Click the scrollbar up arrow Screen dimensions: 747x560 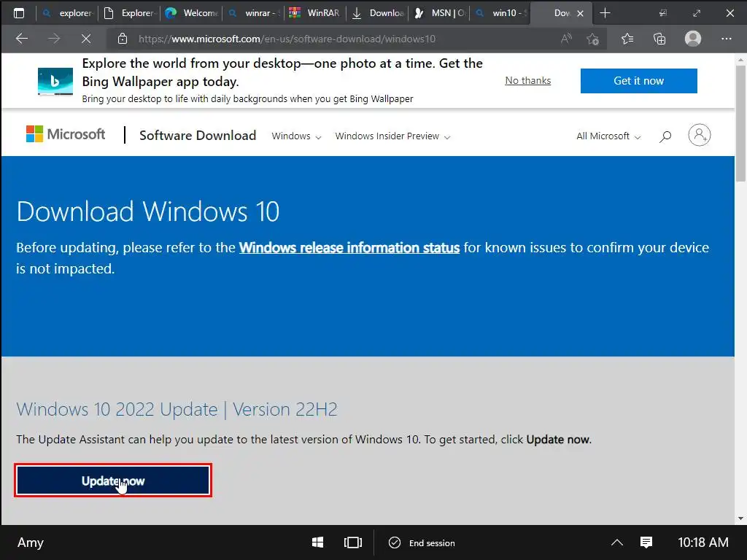click(740, 60)
